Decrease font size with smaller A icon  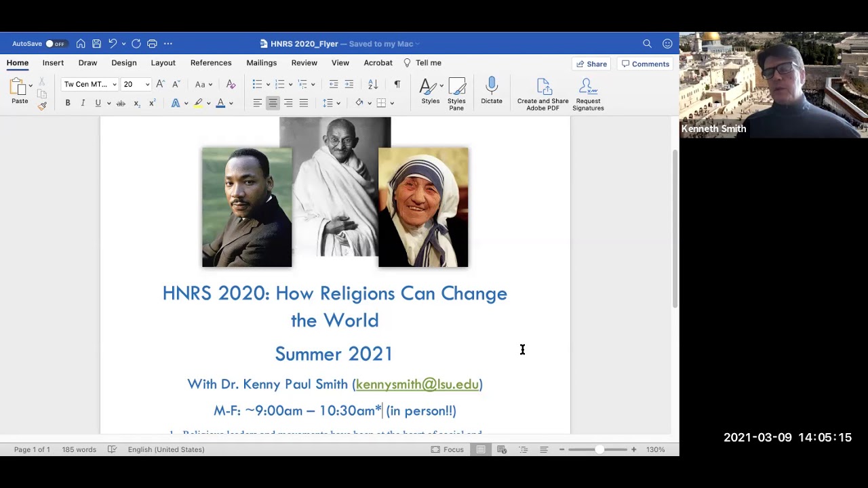(176, 84)
